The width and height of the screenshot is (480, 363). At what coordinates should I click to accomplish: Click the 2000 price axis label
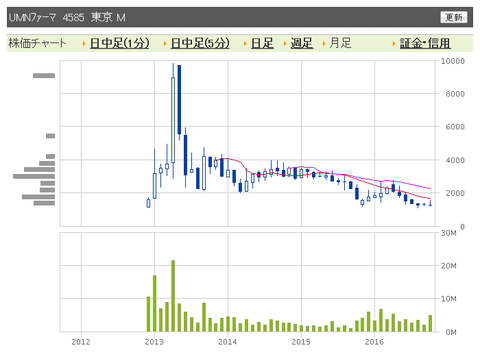click(455, 193)
